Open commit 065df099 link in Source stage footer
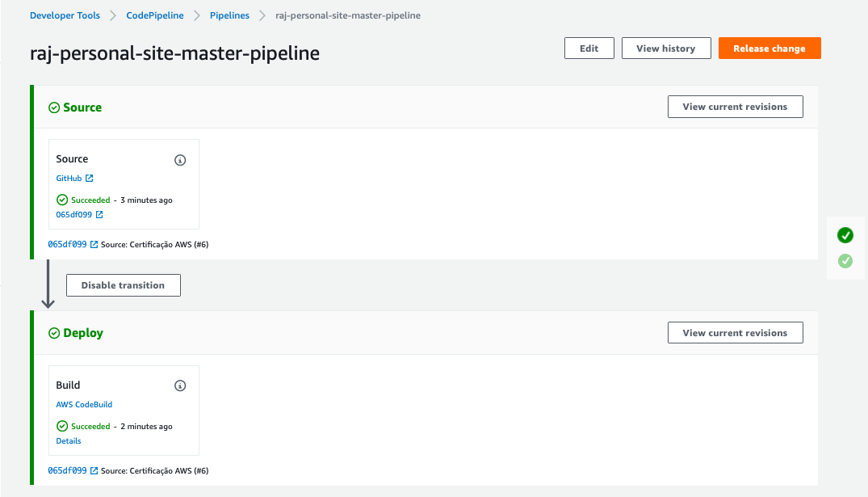868x497 pixels. (68, 244)
